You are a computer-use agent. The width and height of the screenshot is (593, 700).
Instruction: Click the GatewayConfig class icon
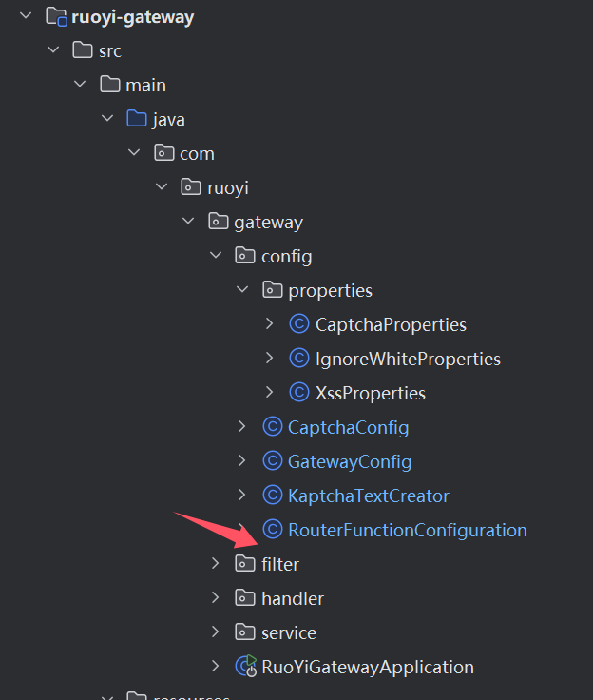[273, 461]
